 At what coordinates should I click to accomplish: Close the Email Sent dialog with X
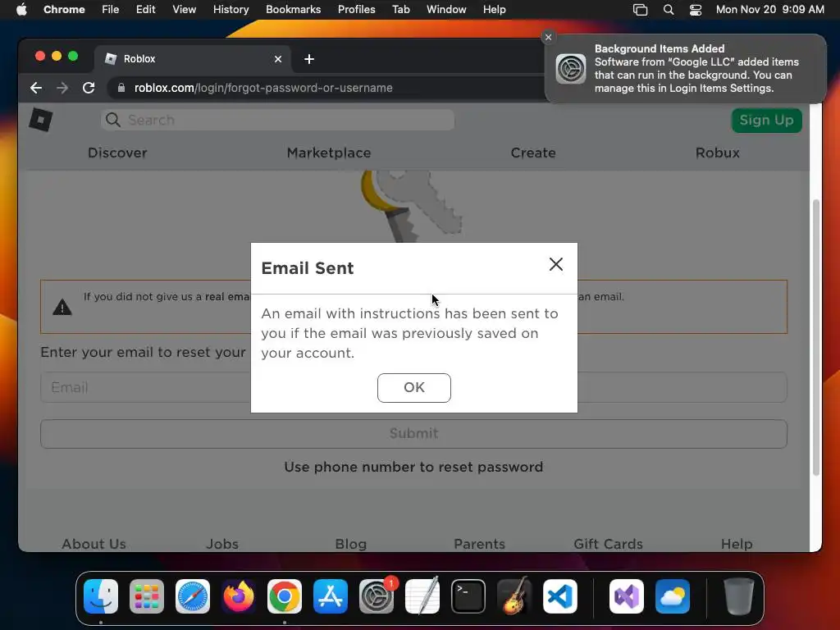(x=555, y=263)
